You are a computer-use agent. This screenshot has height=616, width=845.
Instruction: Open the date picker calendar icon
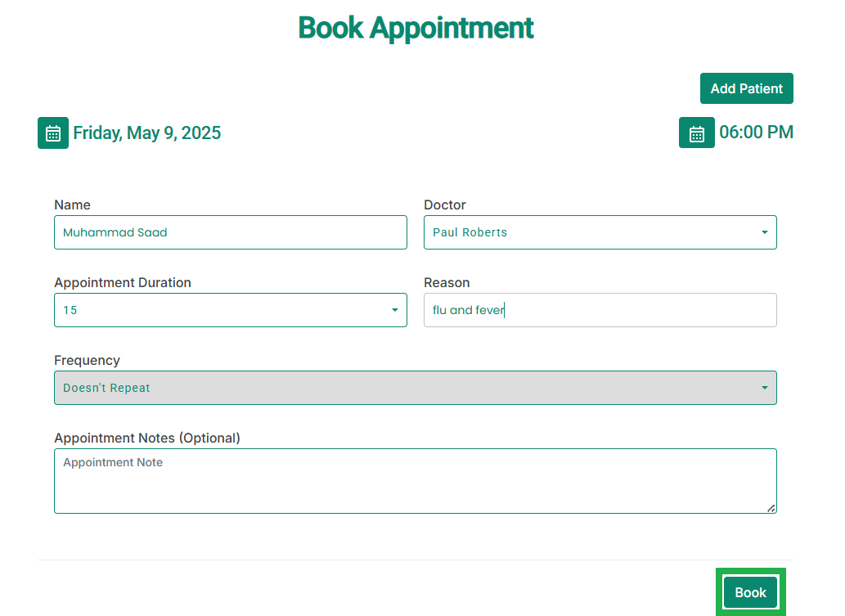pyautogui.click(x=53, y=133)
